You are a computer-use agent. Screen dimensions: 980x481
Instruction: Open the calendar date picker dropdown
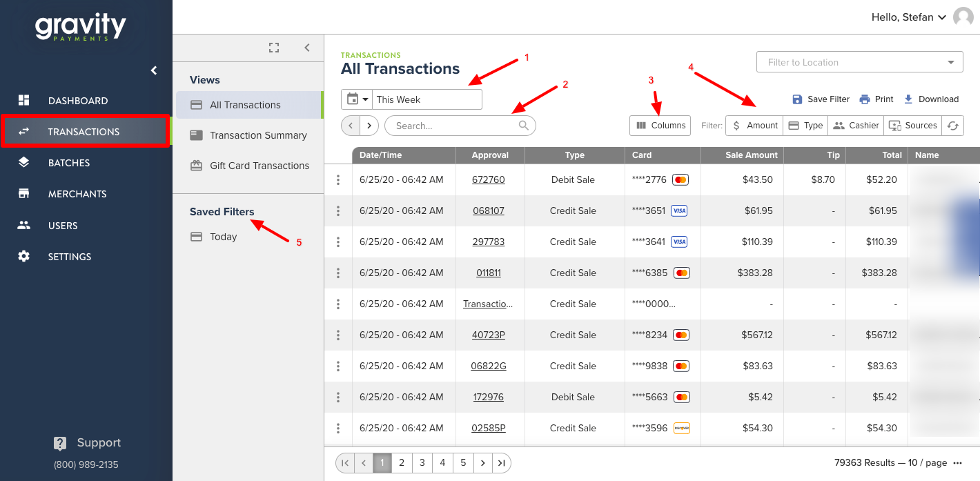(356, 99)
